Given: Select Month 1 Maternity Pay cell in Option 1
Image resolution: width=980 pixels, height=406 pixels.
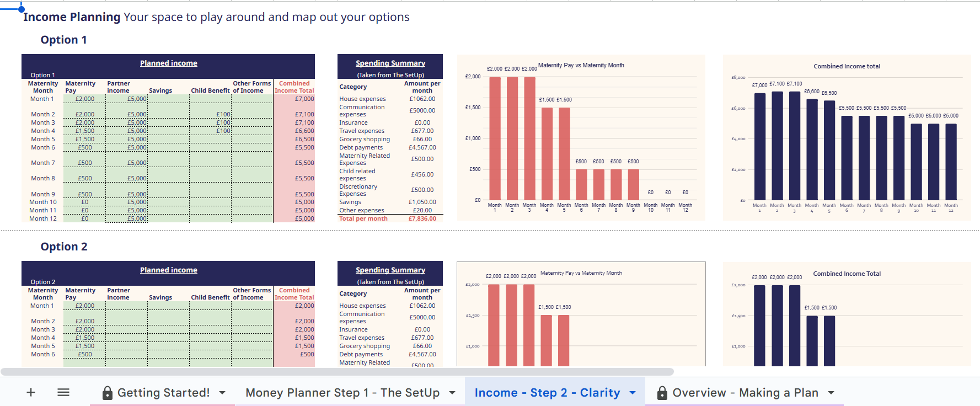Looking at the screenshot, I should [x=84, y=99].
